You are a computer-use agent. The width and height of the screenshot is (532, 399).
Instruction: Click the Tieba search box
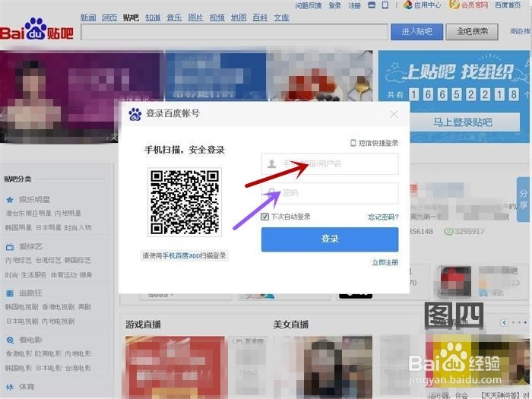click(234, 32)
